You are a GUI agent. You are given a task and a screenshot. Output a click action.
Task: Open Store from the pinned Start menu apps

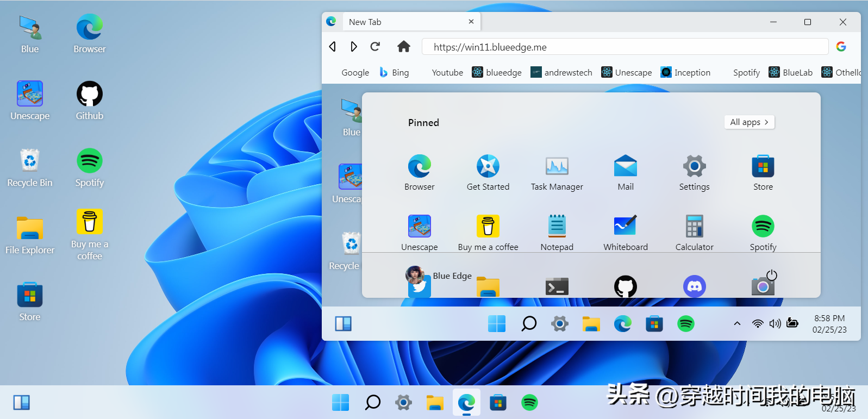[x=763, y=172]
